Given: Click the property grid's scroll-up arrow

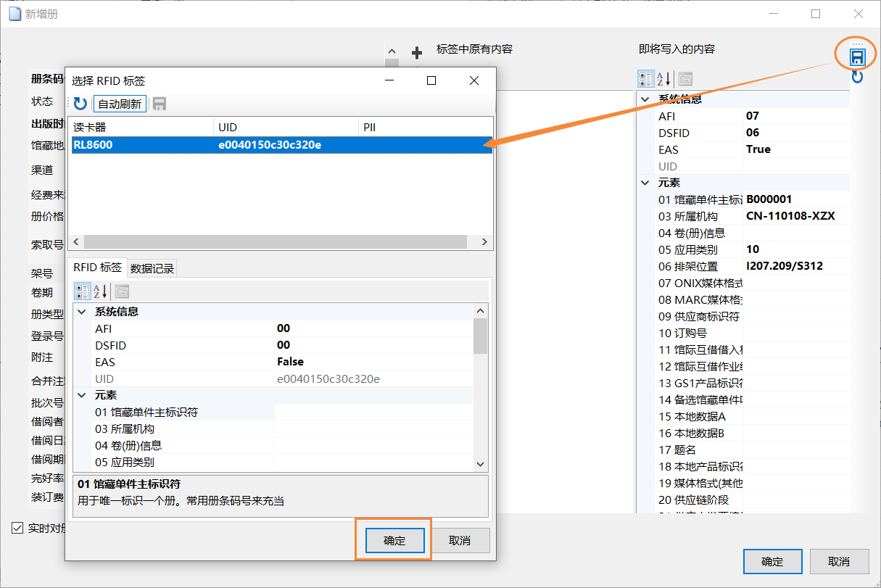Looking at the screenshot, I should (x=480, y=310).
